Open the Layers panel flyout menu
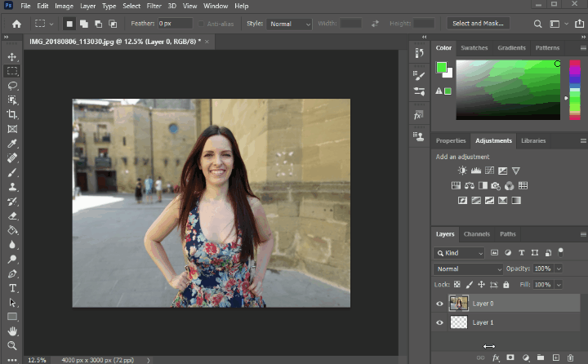Screen dimensions: 588x364 point(583,234)
